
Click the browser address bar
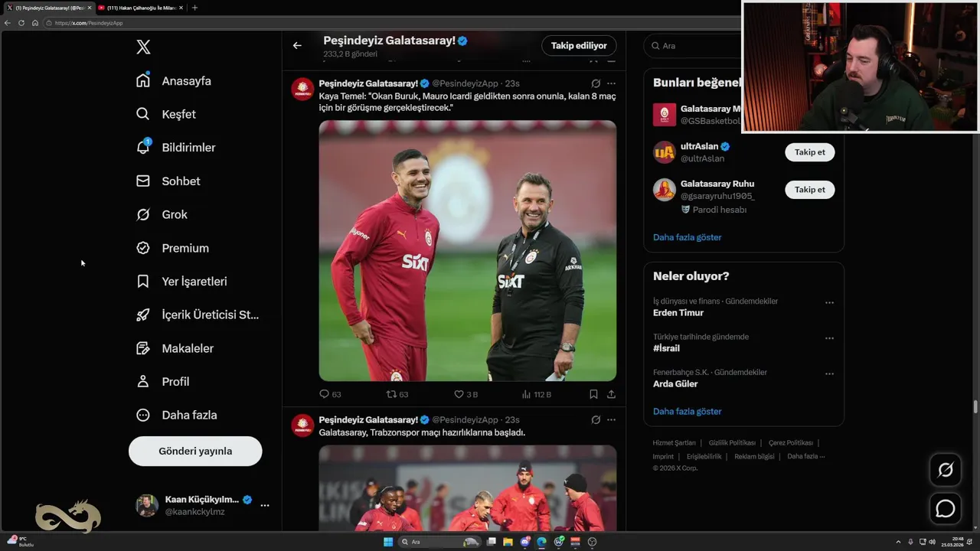(x=390, y=23)
